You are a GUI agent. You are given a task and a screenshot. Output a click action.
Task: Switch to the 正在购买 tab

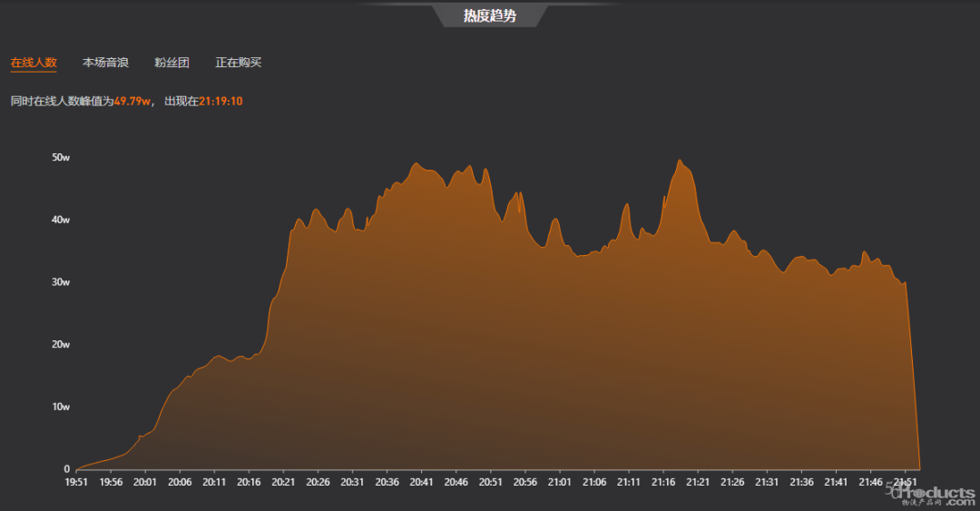coord(239,63)
